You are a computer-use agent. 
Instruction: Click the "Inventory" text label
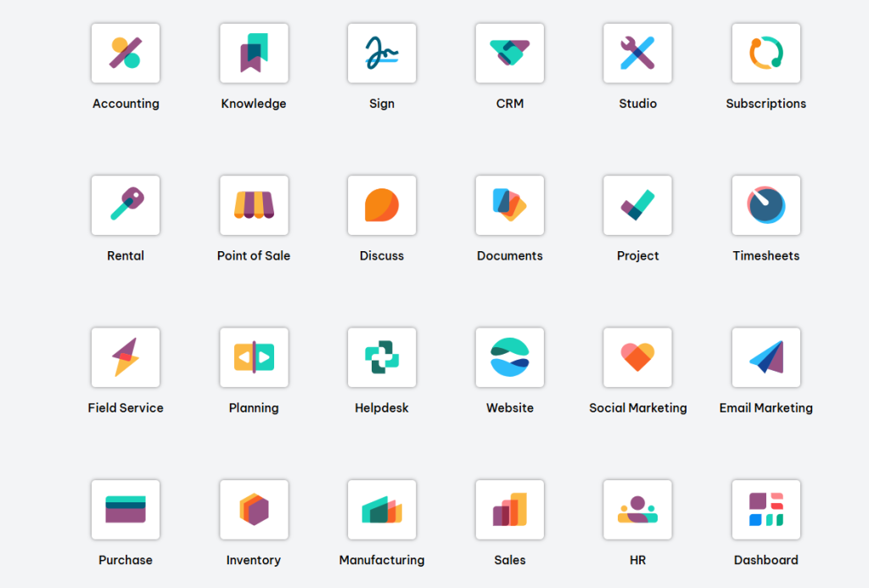[254, 560]
